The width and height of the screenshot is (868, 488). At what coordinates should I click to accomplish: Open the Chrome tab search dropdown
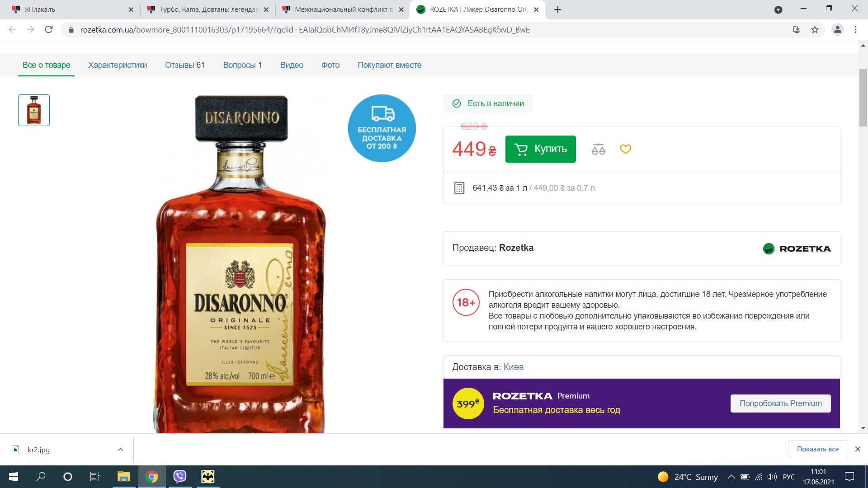778,9
